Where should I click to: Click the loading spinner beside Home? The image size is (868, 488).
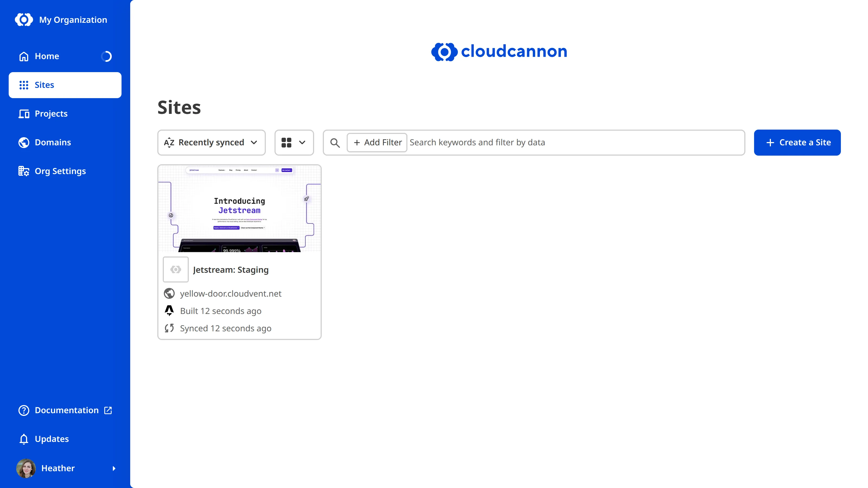click(107, 56)
